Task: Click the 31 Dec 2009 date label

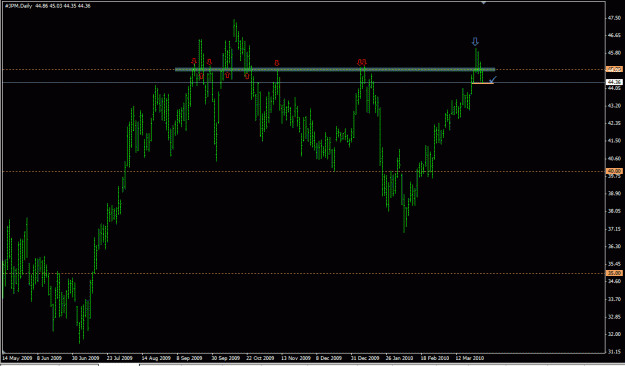Action: click(x=365, y=358)
